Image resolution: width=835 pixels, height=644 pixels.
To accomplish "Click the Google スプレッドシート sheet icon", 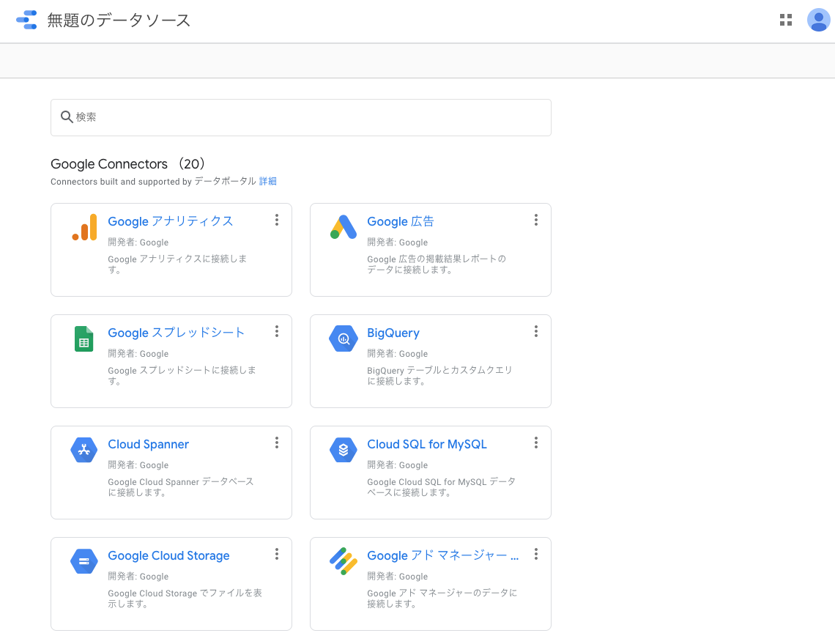I will [84, 338].
